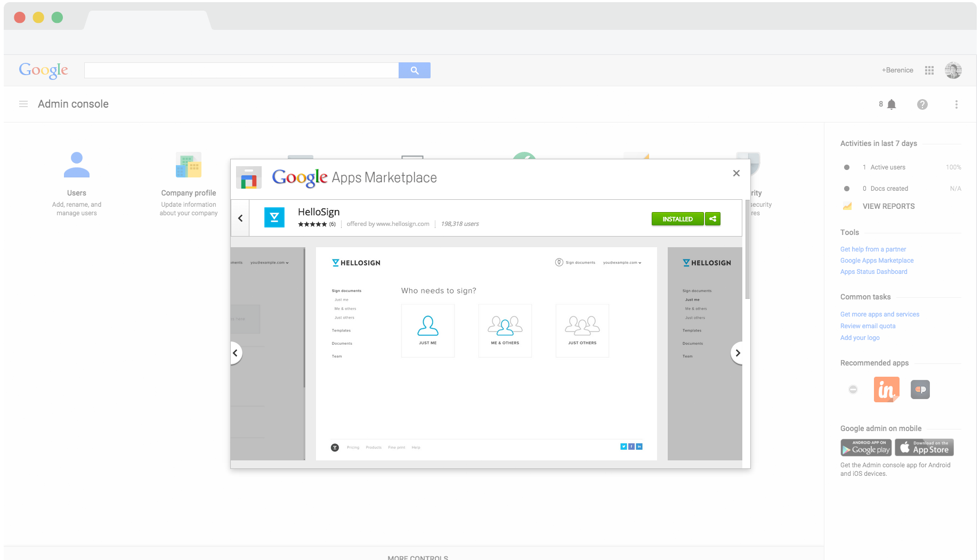This screenshot has width=980, height=560.
Task: Select Just others in screenshot sidebar
Action: (x=344, y=318)
